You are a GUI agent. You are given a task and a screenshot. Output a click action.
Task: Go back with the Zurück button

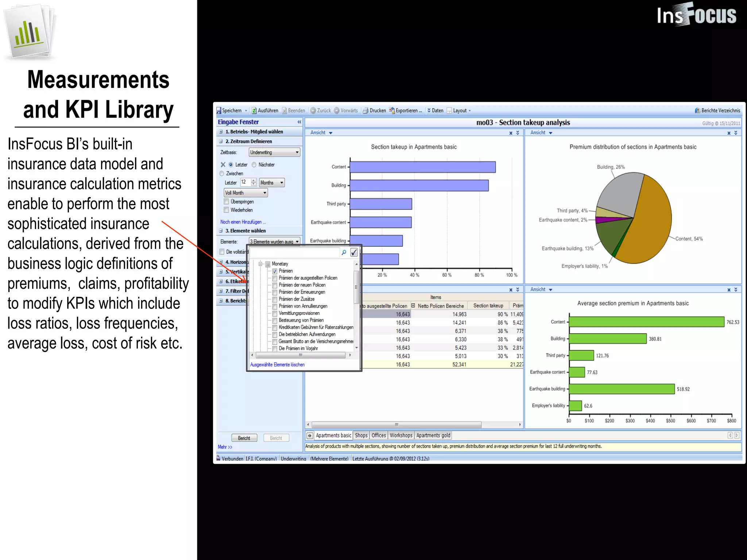click(x=320, y=110)
